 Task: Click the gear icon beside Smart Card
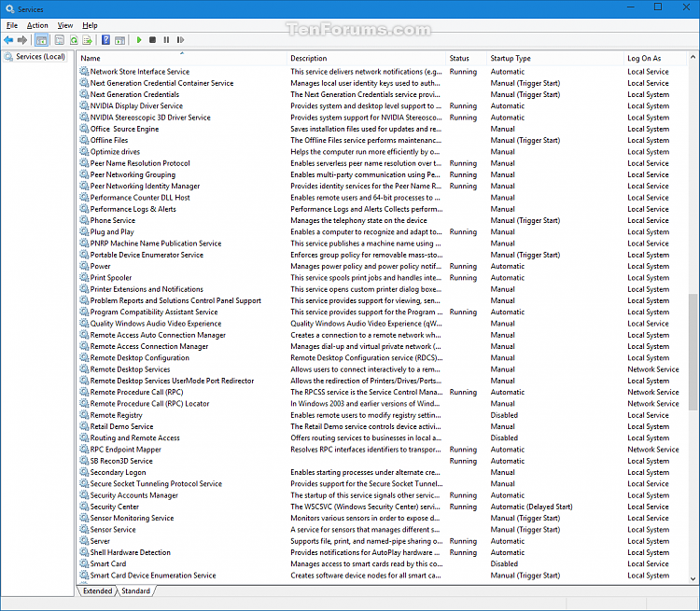click(84, 563)
